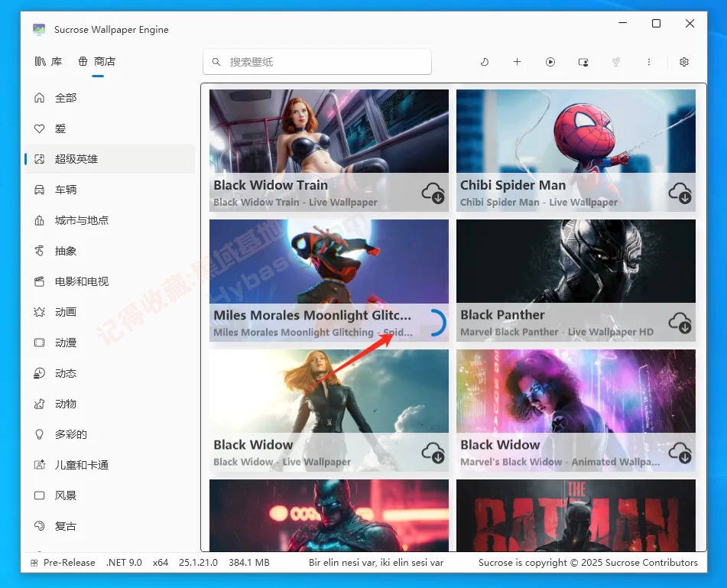Open 动画 category
Viewport: 727px width, 588px height.
coord(110,312)
